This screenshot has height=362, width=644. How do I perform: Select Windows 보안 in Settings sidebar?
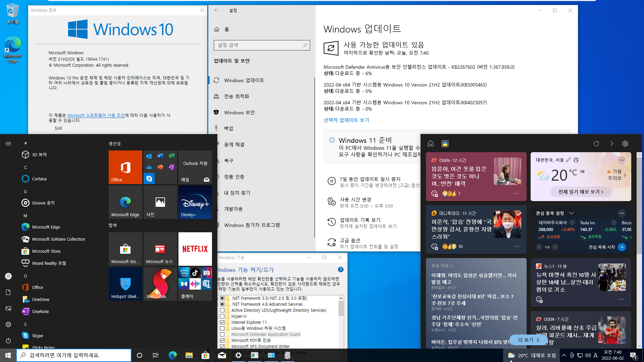coord(262,112)
